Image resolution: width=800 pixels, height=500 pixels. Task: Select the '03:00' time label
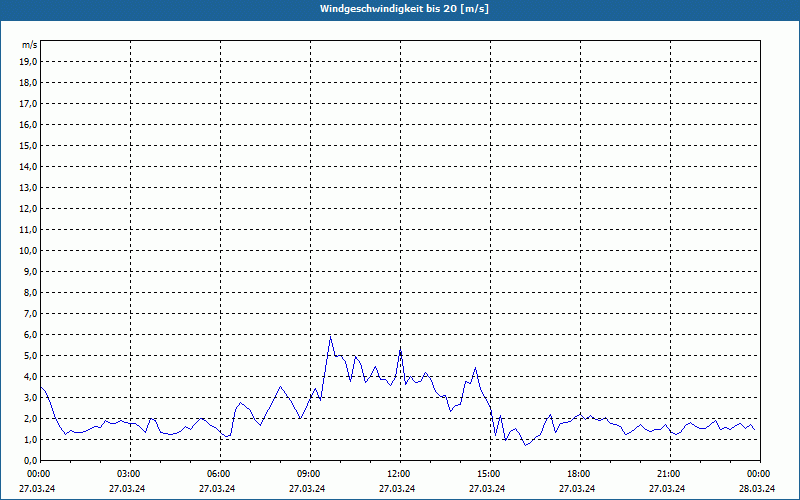click(x=129, y=474)
